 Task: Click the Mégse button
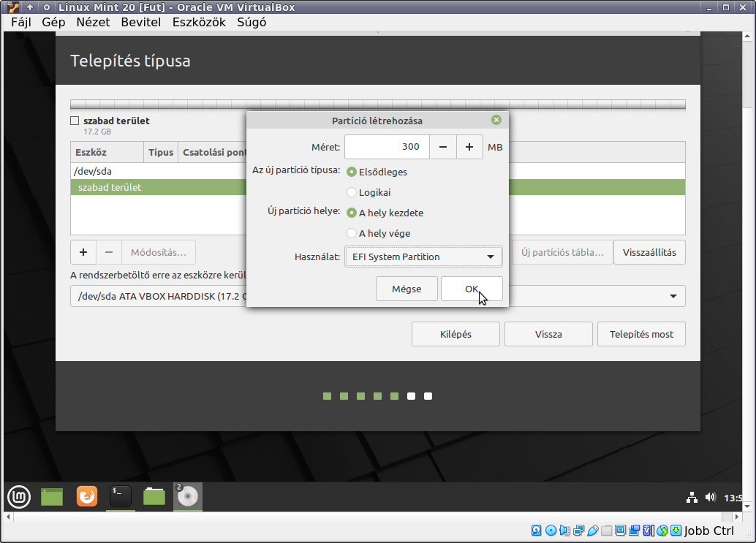pyautogui.click(x=407, y=289)
